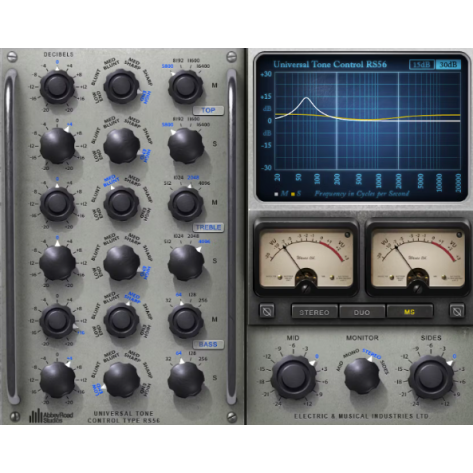473x473 pixels.
Task: Switch graph range to 15dB
Action: 422,65
